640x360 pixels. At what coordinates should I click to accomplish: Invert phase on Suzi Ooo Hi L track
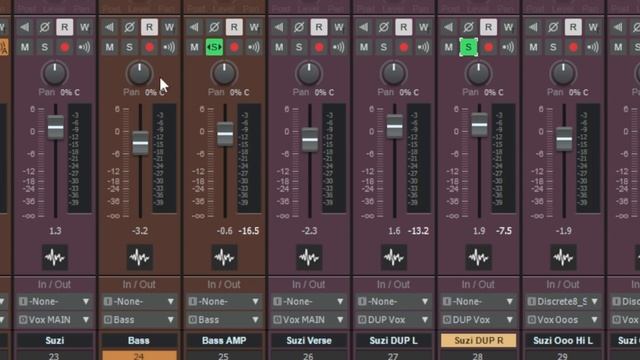(x=553, y=27)
